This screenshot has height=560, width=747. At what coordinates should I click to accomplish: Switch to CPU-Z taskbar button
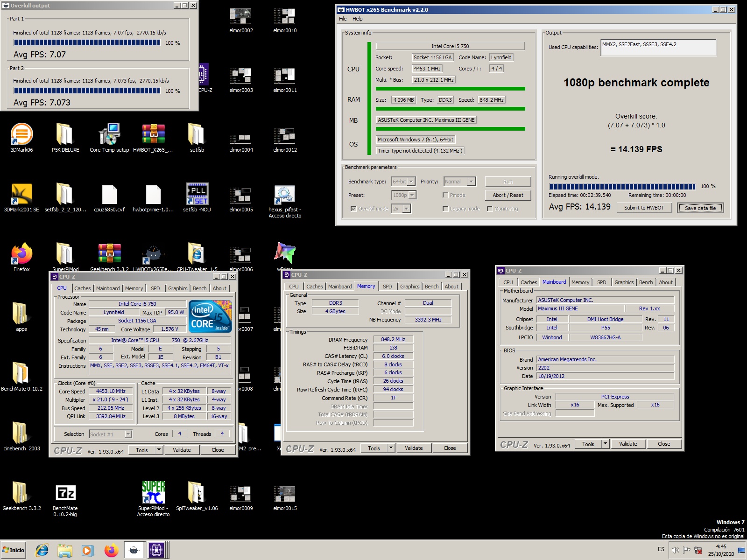[157, 551]
